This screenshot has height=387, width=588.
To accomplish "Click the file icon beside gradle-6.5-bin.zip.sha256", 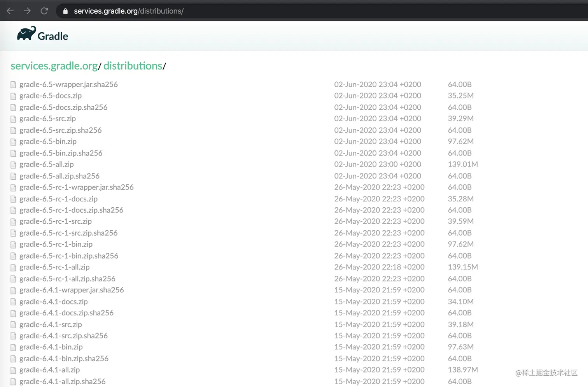I will (13, 153).
